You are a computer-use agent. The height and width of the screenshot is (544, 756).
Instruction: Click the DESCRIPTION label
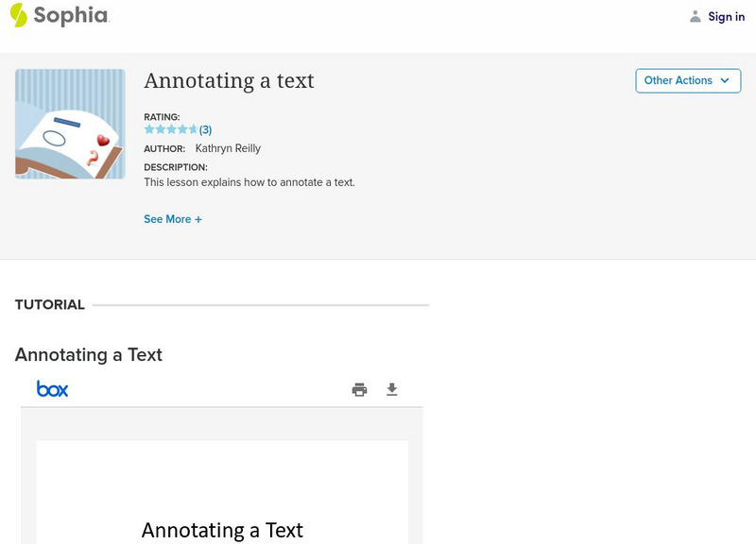[176, 167]
